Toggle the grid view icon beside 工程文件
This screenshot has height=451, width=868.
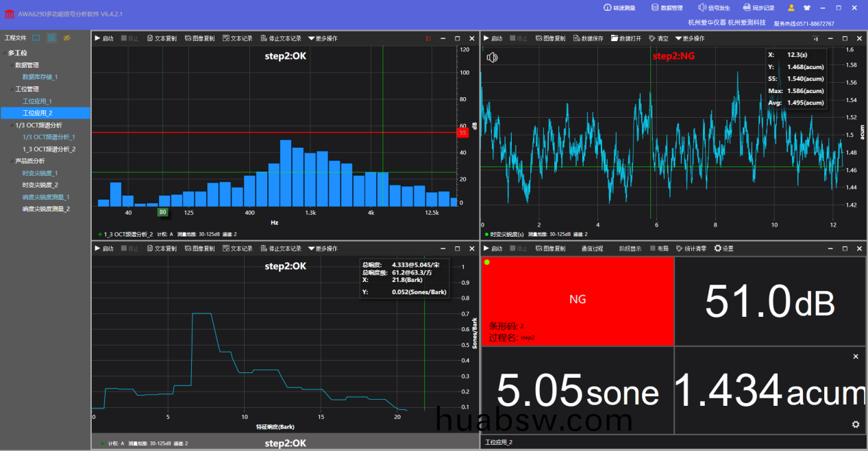pyautogui.click(x=51, y=38)
